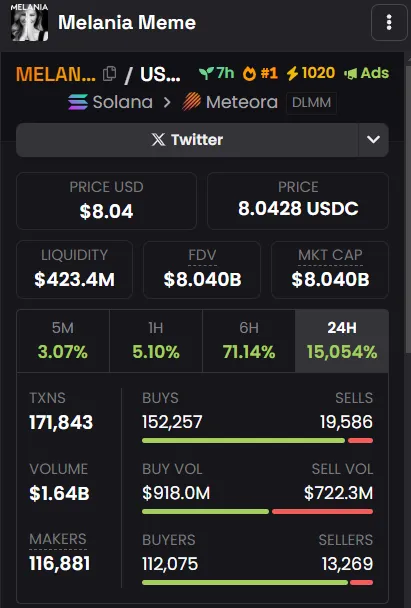Click the 7h pair age sprout icon

206,73
